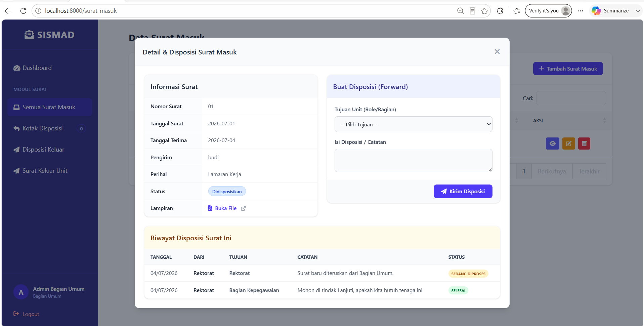Expand the Summarize dropdown chevron
The width and height of the screenshot is (644, 326).
638,11
